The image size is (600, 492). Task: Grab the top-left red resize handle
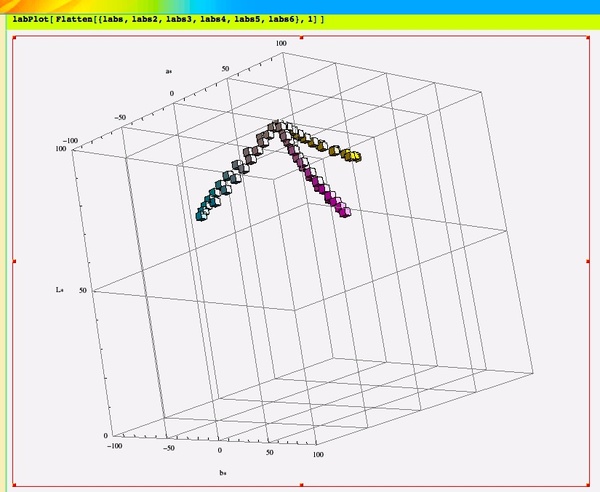click(x=15, y=38)
